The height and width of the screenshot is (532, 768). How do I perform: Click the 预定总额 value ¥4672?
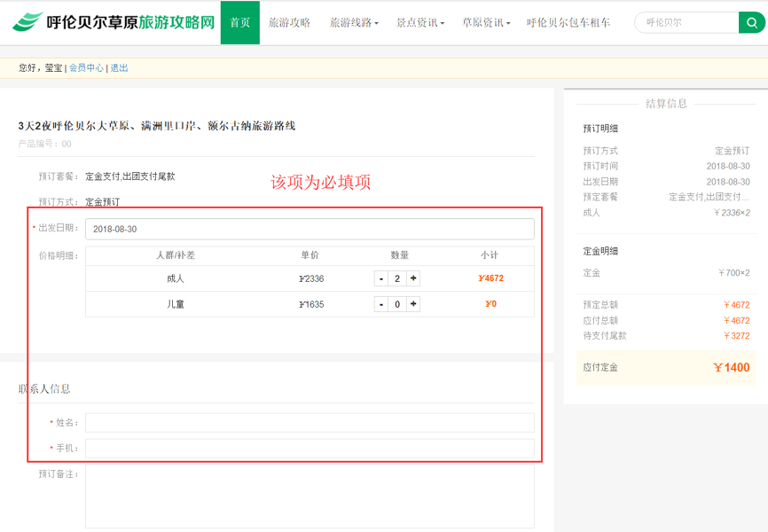click(x=737, y=305)
